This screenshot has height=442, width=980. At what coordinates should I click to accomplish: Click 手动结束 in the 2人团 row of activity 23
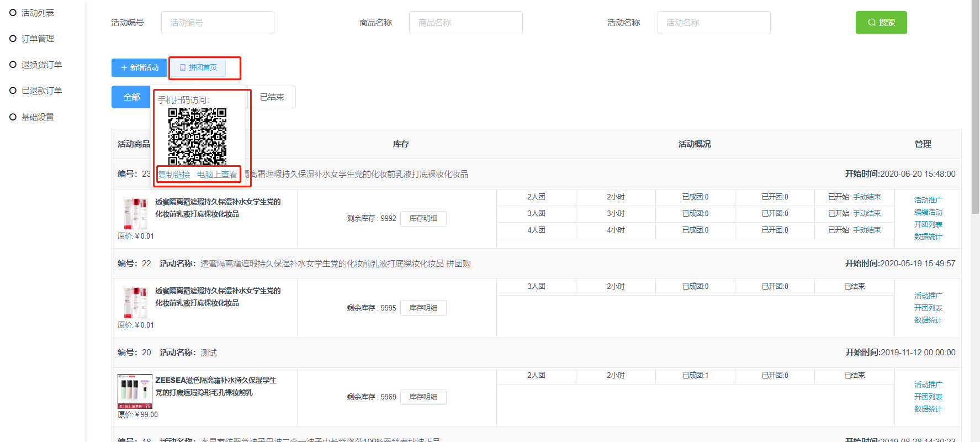[x=867, y=197]
